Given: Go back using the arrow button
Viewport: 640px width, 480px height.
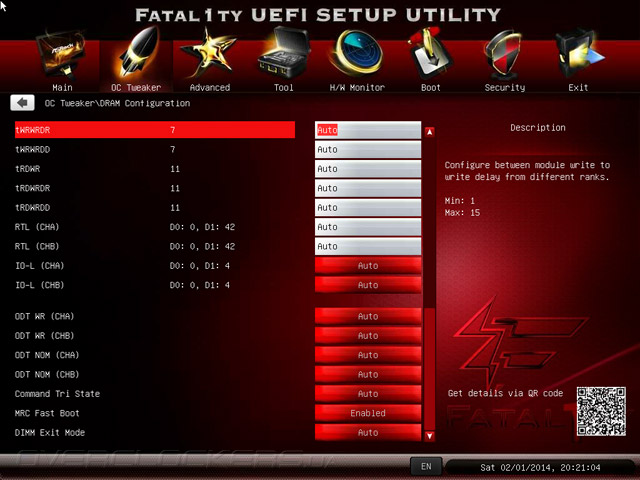Looking at the screenshot, I should coord(22,103).
